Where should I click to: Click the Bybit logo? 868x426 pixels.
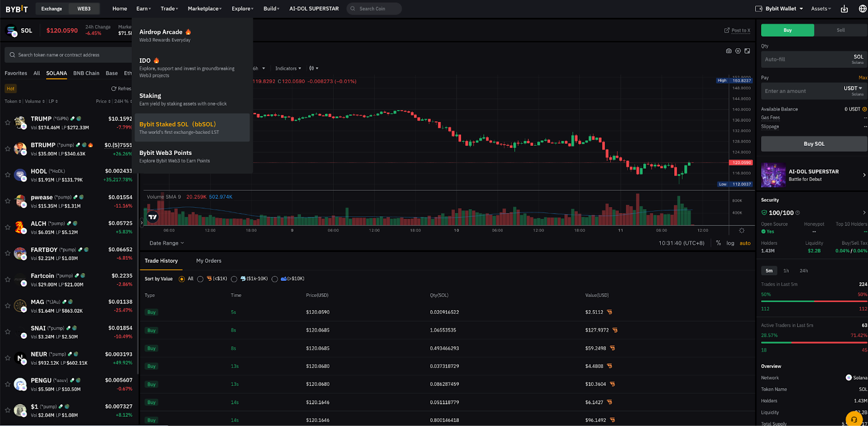(x=16, y=9)
